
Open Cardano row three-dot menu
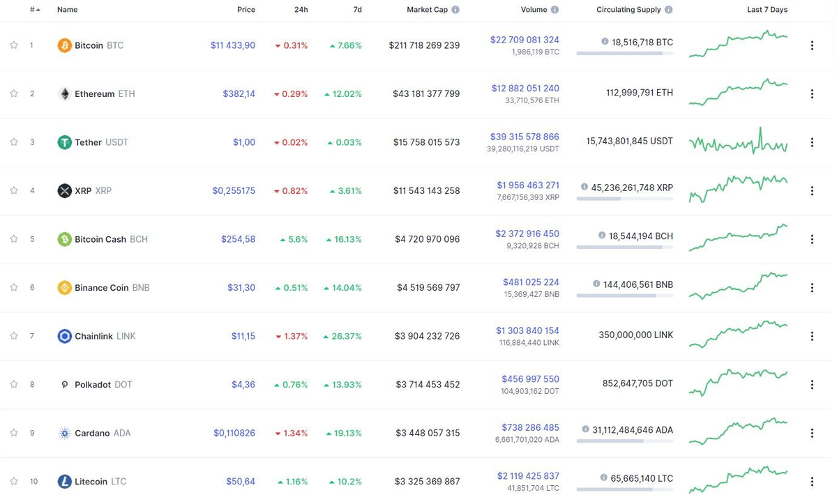(812, 433)
